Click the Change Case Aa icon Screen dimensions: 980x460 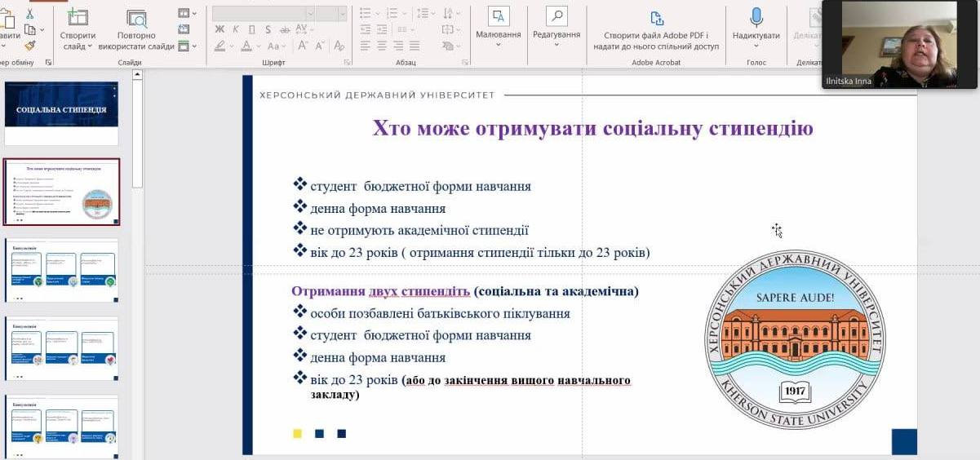pyautogui.click(x=273, y=46)
